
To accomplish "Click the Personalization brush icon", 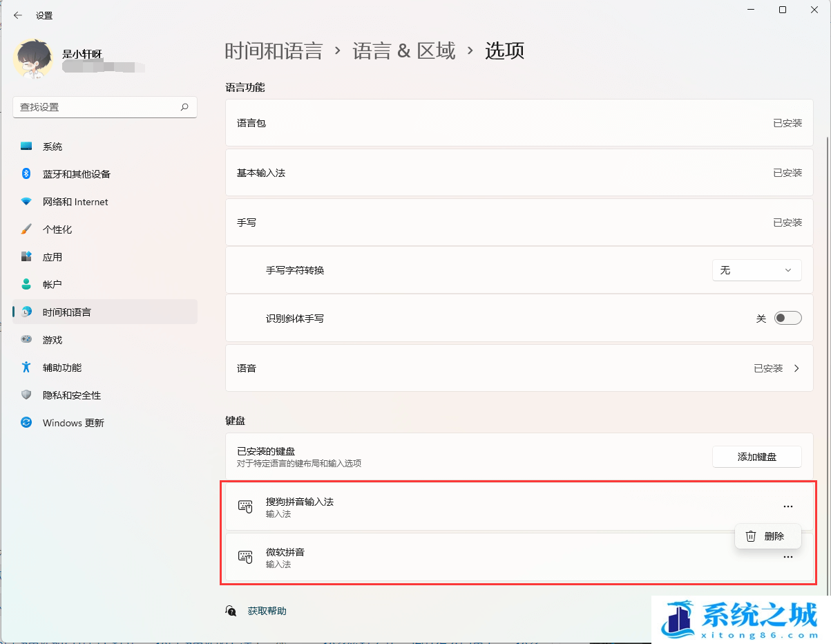I will tap(25, 229).
